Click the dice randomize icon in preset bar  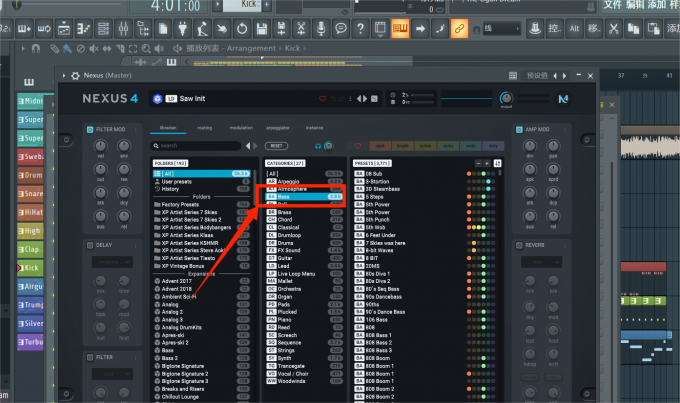374,99
